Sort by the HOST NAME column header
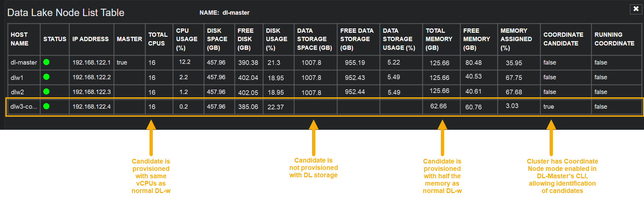 (19, 39)
